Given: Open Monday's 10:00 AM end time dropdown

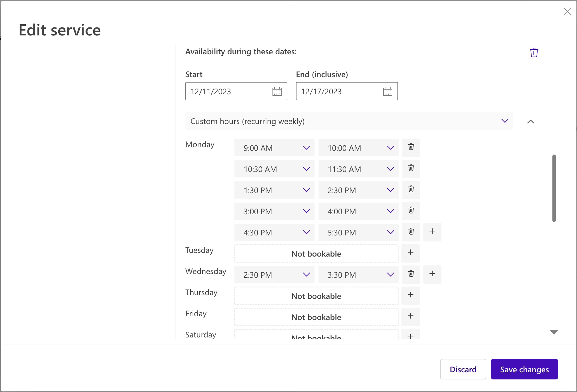Looking at the screenshot, I should [390, 148].
